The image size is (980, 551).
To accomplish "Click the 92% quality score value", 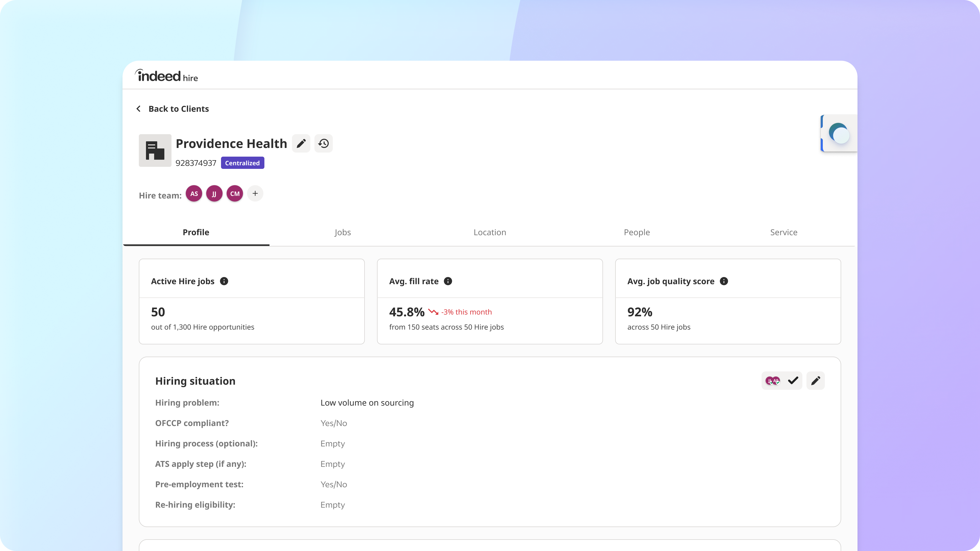I will [640, 312].
